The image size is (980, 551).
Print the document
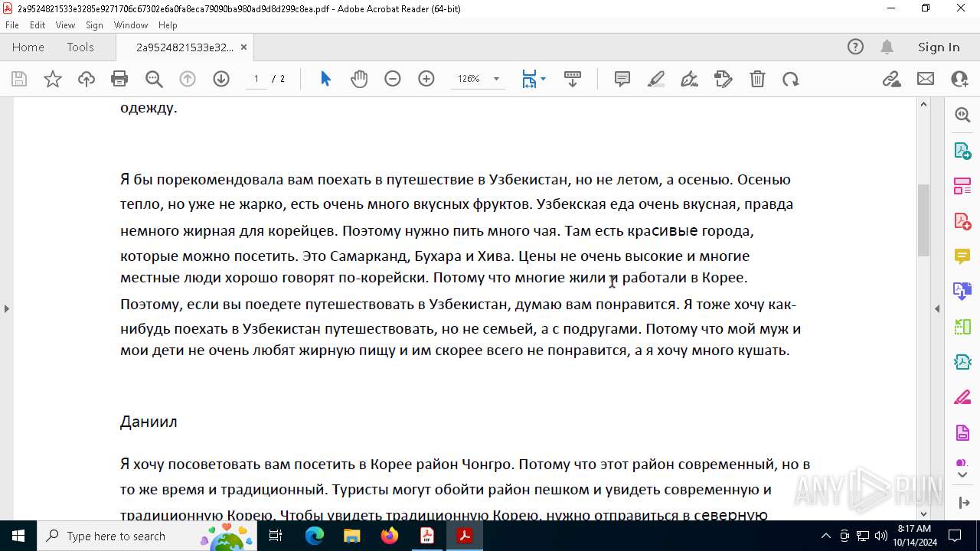pyautogui.click(x=119, y=79)
